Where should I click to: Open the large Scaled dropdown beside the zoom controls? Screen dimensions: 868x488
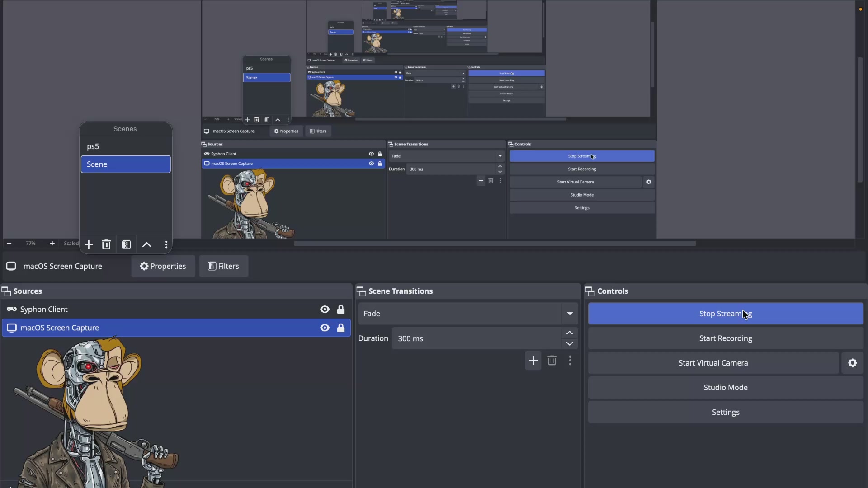point(71,244)
